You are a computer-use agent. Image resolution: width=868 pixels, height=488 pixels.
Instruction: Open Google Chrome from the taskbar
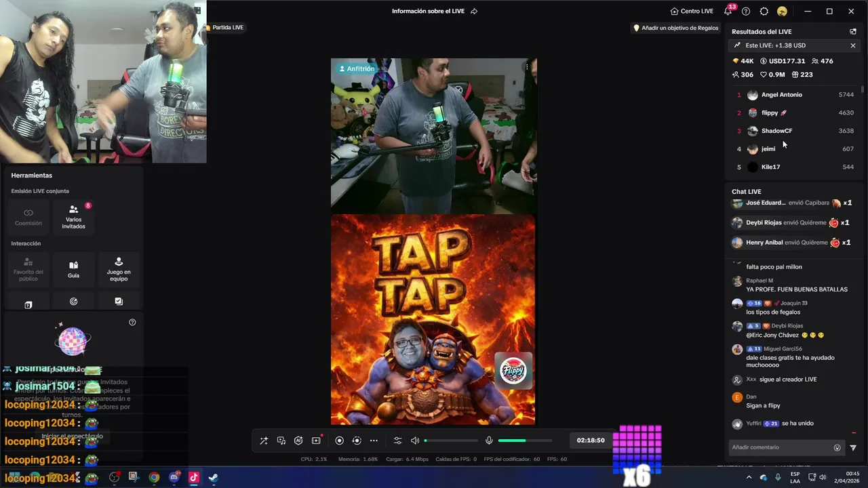tap(155, 477)
